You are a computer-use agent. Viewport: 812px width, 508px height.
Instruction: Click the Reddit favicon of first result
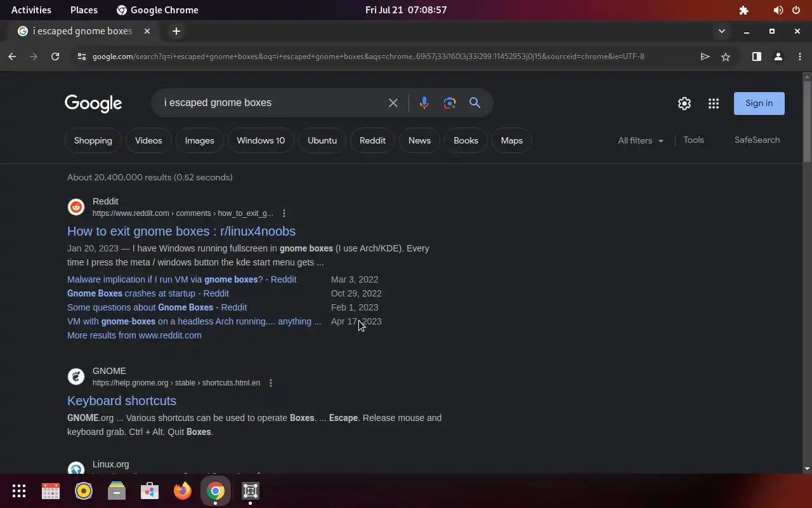click(76, 207)
